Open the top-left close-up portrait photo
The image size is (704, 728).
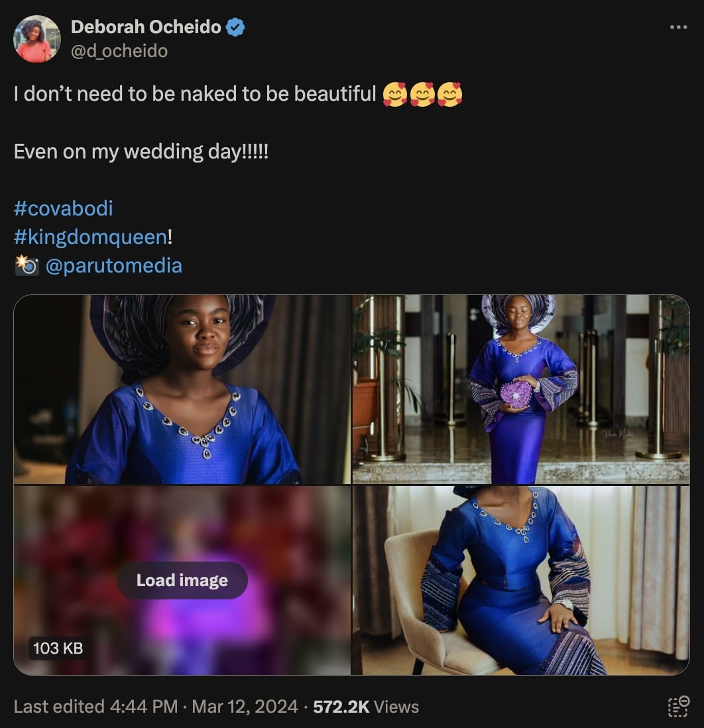click(182, 388)
